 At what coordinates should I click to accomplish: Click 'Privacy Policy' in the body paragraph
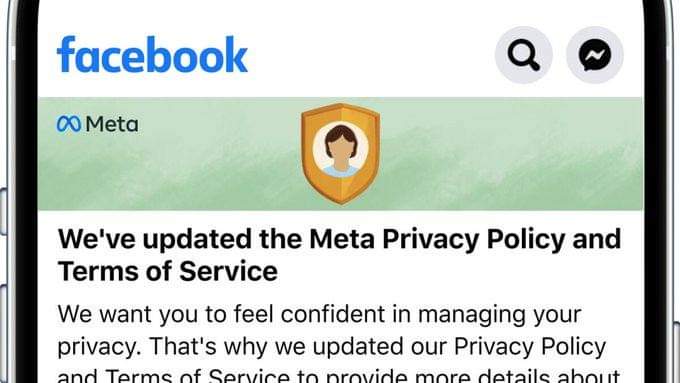530,347
